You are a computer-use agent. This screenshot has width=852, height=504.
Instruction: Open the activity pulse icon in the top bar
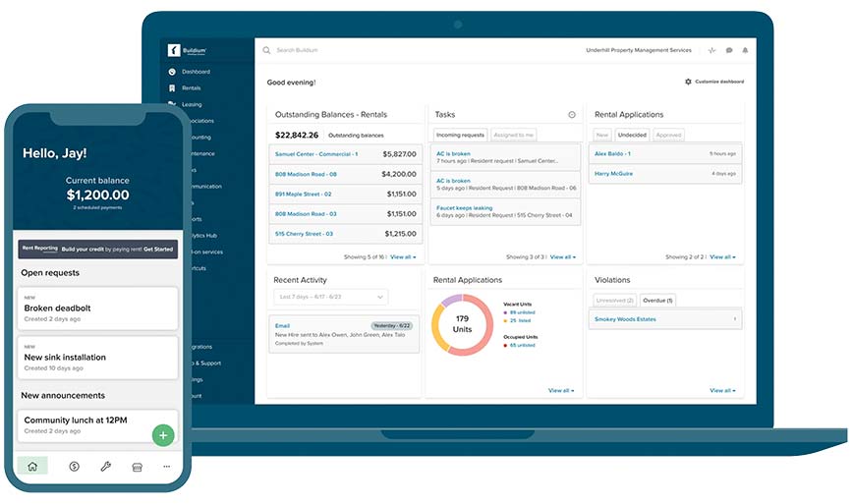[x=711, y=50]
